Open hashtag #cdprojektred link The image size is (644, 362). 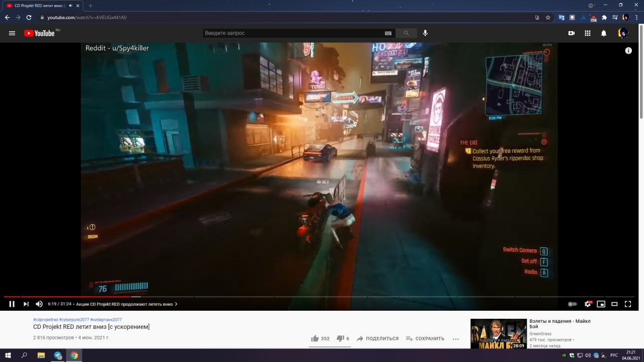pyautogui.click(x=46, y=320)
